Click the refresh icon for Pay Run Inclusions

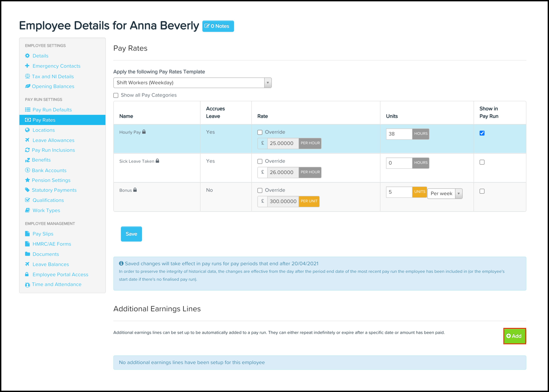(x=27, y=150)
